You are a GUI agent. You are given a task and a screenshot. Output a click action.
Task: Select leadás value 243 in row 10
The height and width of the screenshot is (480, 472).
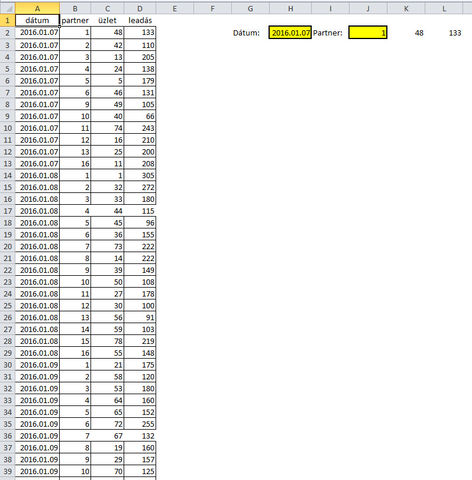140,128
